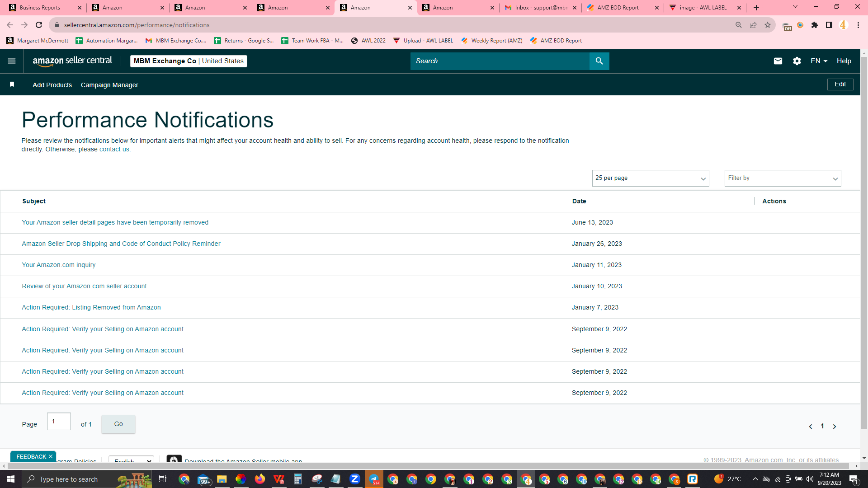The width and height of the screenshot is (868, 488).
Task: Open a new browser tab
Action: tap(756, 8)
